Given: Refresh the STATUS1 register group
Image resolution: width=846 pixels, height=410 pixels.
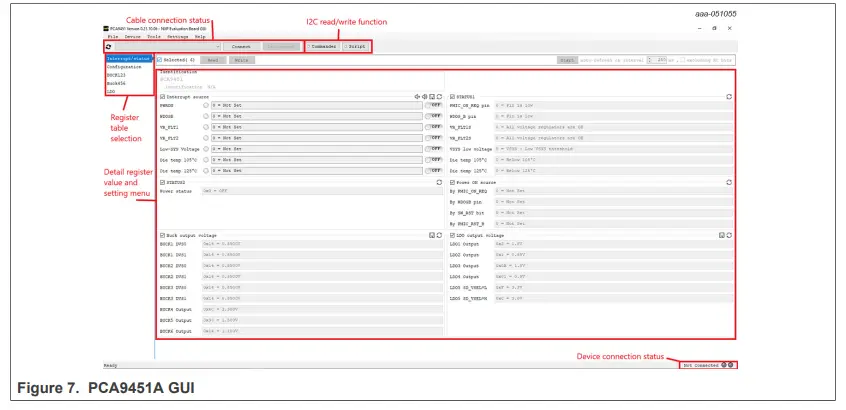Looking at the screenshot, I should (x=729, y=97).
